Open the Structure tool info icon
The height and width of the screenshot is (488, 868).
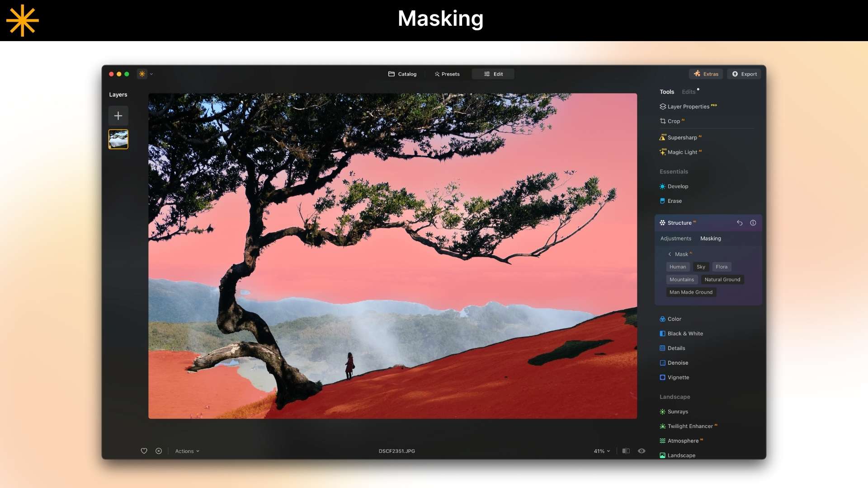tap(753, 223)
